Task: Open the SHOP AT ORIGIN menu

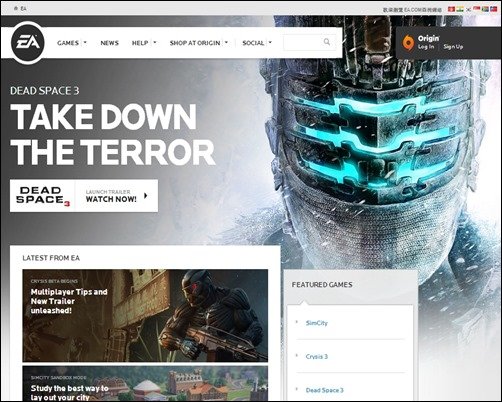Action: point(195,43)
